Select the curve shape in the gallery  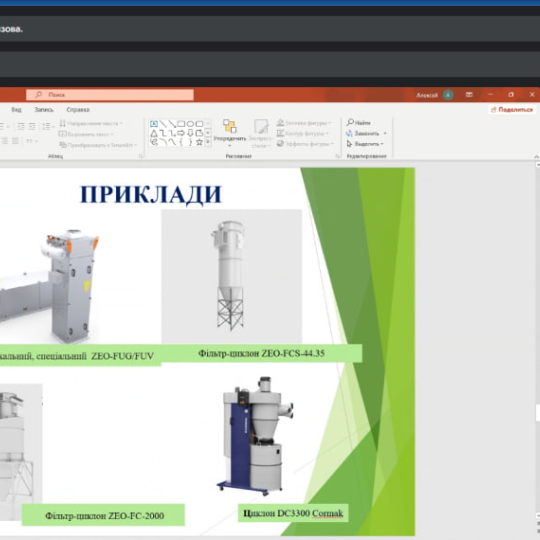coord(172,142)
